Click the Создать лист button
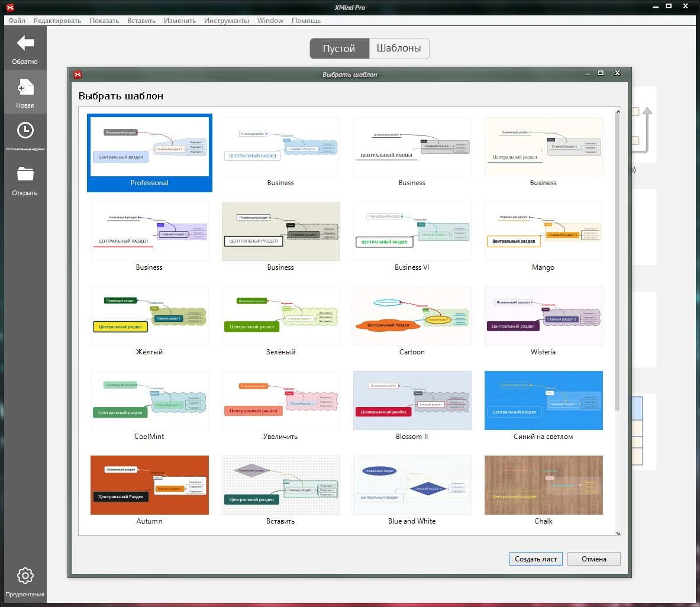The width and height of the screenshot is (700, 607). pyautogui.click(x=536, y=559)
